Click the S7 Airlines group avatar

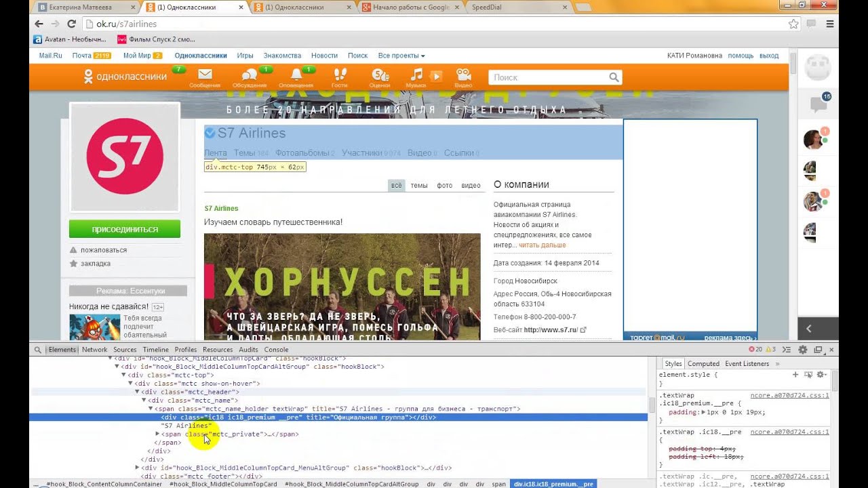click(x=125, y=157)
